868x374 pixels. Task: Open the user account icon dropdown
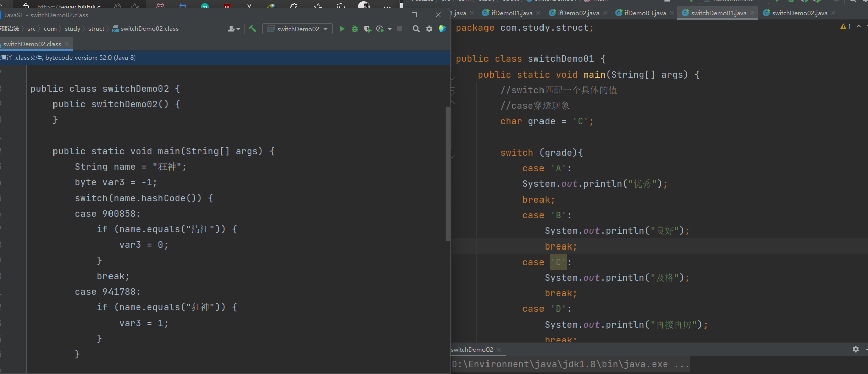(x=233, y=29)
